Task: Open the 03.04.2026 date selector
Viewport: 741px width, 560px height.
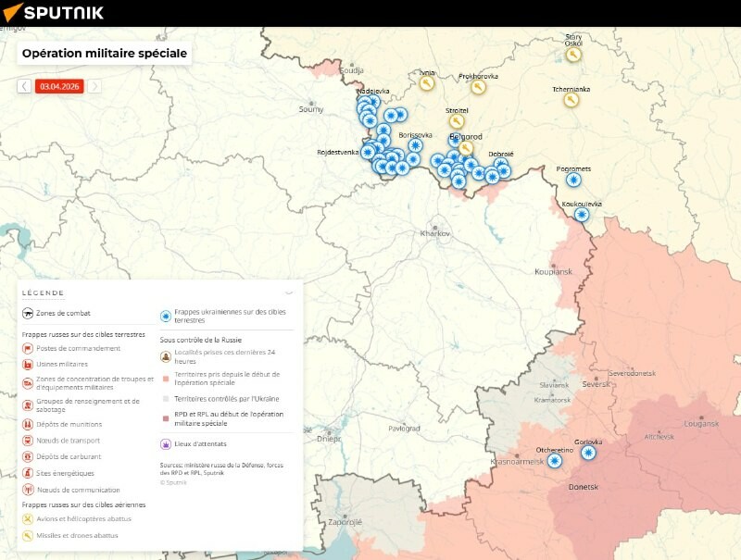Action: coord(59,86)
